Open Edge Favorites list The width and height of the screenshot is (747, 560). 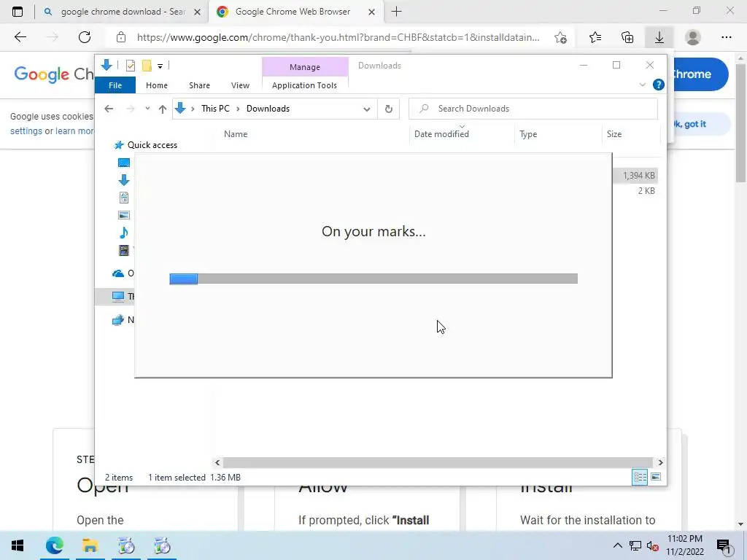coord(595,37)
